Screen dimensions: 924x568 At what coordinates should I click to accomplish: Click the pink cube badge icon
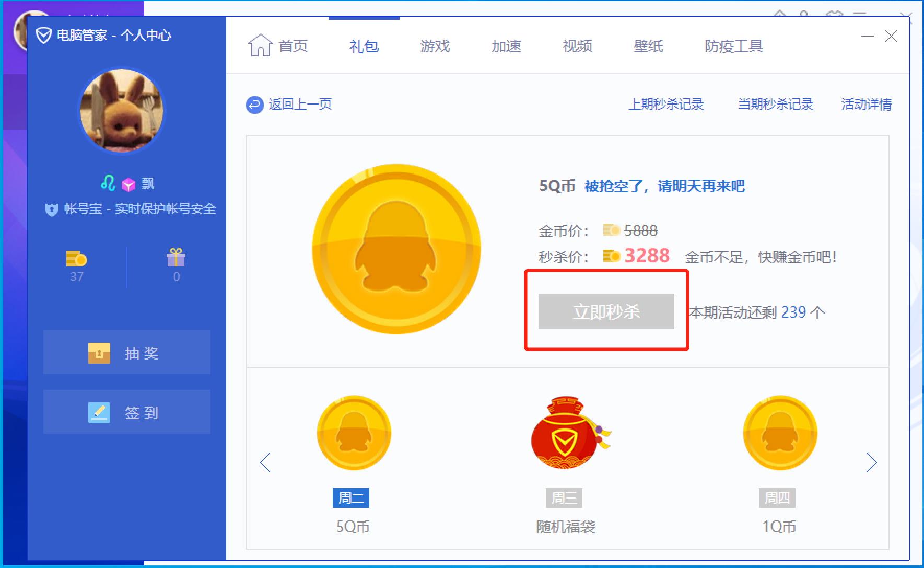(128, 184)
